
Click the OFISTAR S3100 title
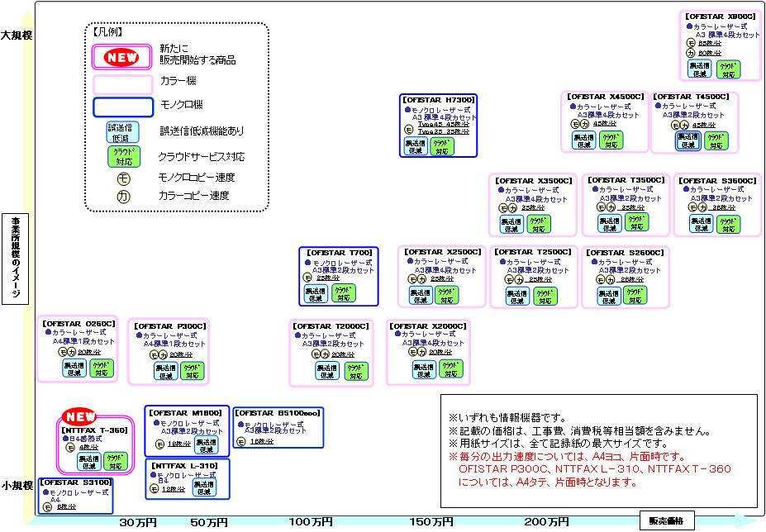tap(76, 482)
